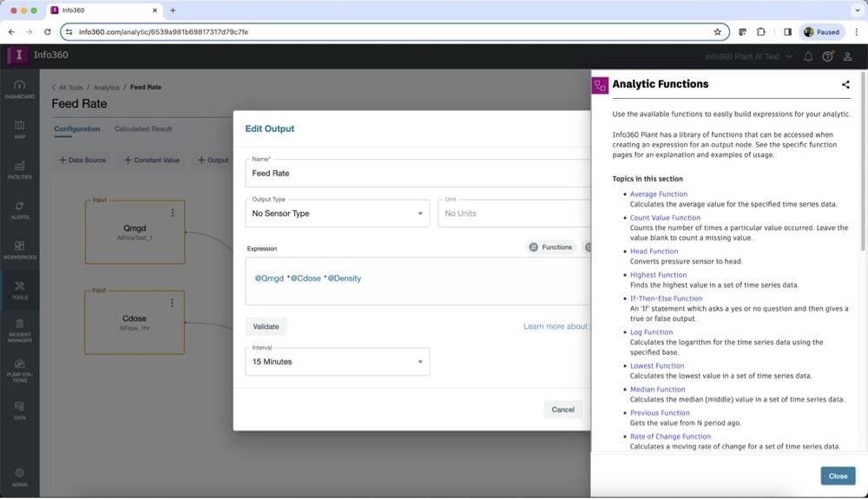The image size is (868, 499).
Task: Open the Cdose node options menu
Action: pyautogui.click(x=173, y=303)
